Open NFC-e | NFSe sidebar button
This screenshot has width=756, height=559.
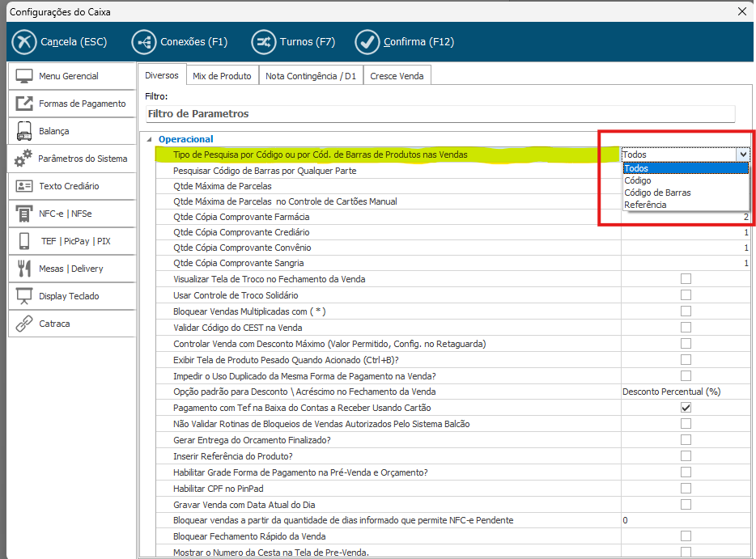click(x=71, y=214)
